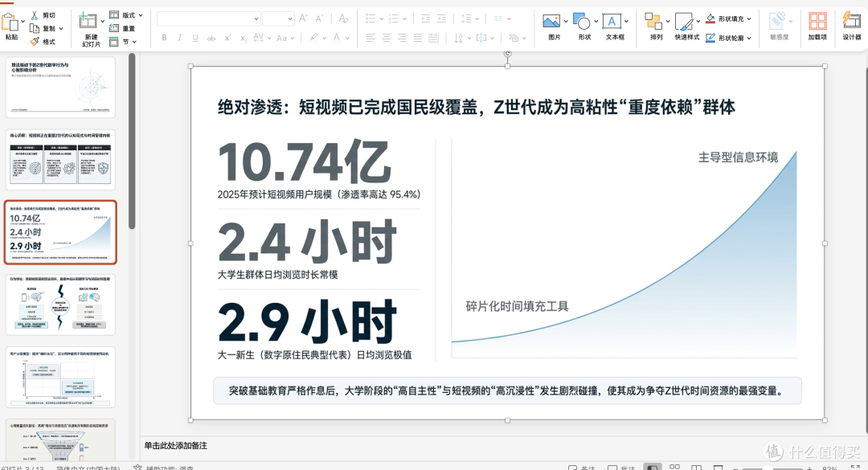Viewport: 868px width, 470px height.
Task: Toggle Underline formatting
Action: [x=194, y=38]
